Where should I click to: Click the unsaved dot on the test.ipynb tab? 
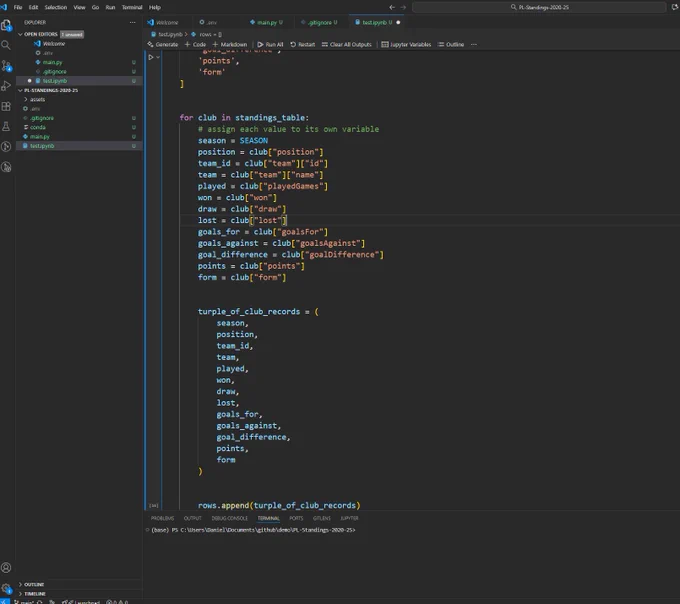(398, 23)
